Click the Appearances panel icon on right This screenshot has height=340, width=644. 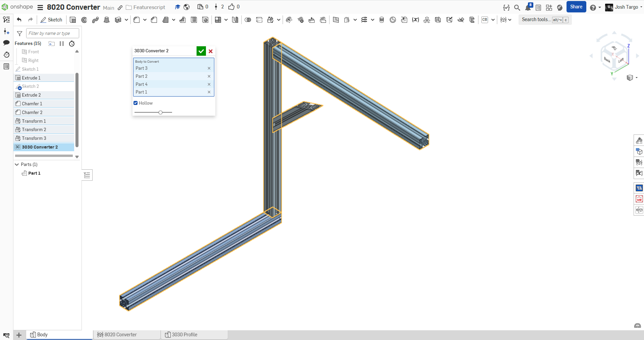click(639, 140)
